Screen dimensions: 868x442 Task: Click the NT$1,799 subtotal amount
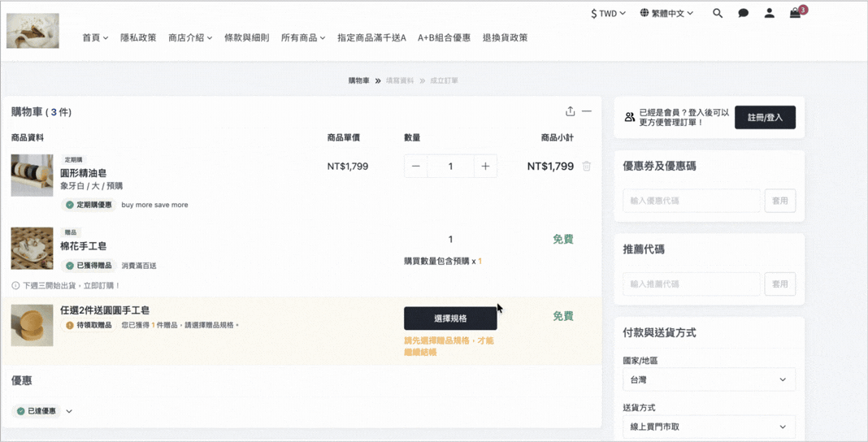coord(550,166)
